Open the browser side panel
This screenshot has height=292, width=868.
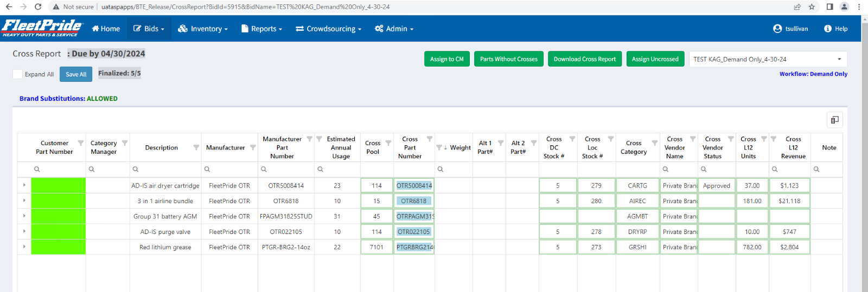tap(829, 7)
